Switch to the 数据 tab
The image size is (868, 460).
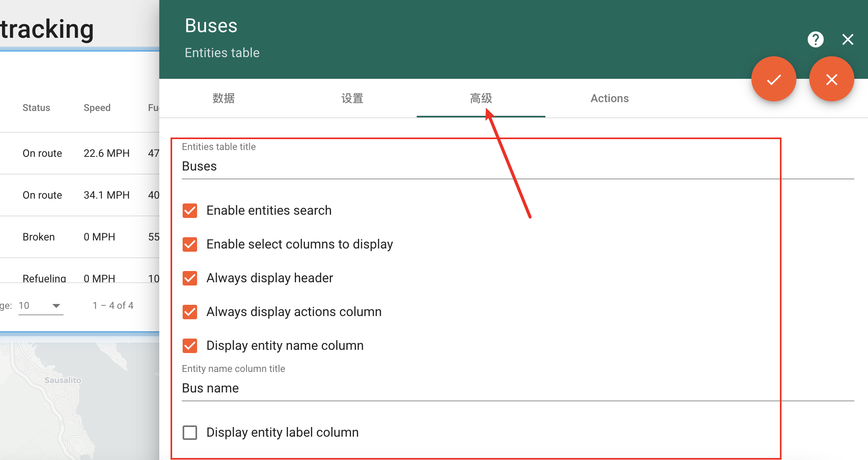pos(224,98)
